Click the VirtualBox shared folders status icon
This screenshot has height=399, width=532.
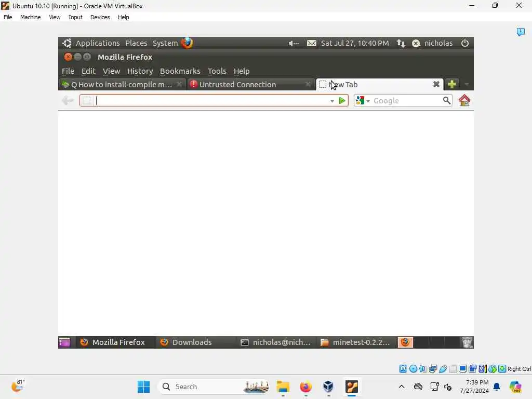[x=453, y=369]
